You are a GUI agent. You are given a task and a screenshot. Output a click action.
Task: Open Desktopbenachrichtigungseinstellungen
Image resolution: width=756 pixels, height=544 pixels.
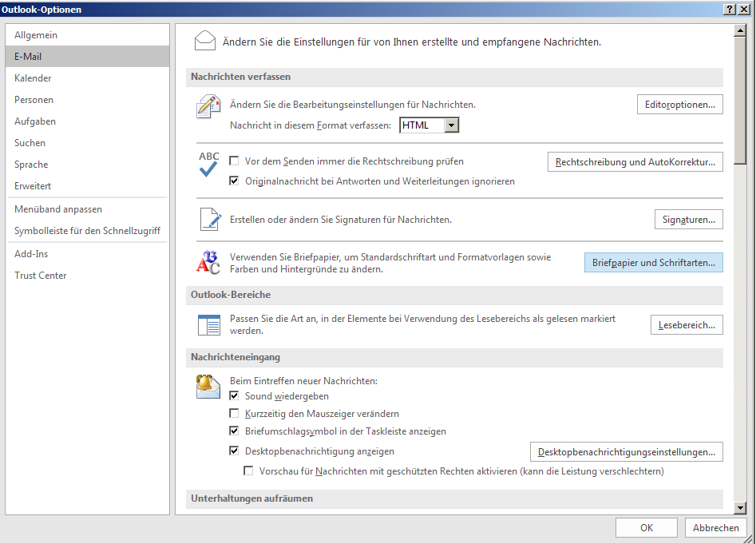pos(627,452)
